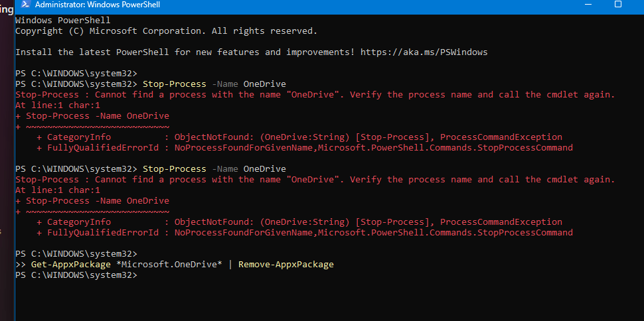This screenshot has width=644, height=321.
Task: Click the Remove-AppxPackage command text
Action: [x=286, y=265]
